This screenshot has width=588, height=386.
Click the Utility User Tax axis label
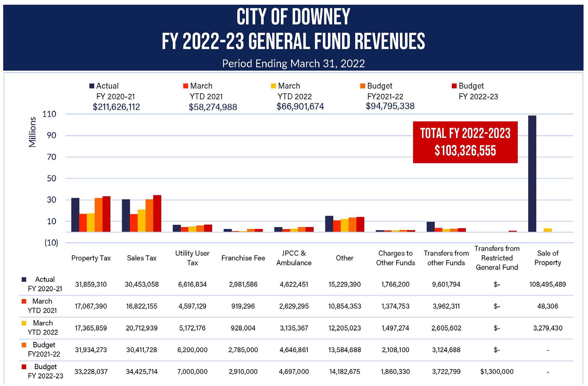pos(192,258)
